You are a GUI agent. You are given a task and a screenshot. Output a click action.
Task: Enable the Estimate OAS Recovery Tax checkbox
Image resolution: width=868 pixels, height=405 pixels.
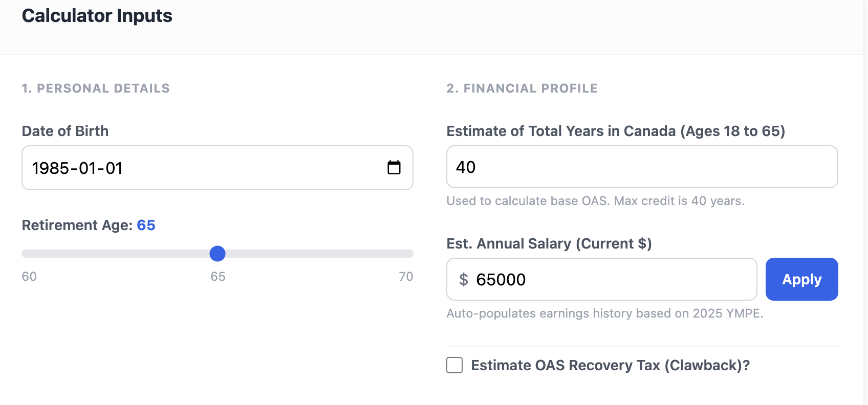point(454,365)
